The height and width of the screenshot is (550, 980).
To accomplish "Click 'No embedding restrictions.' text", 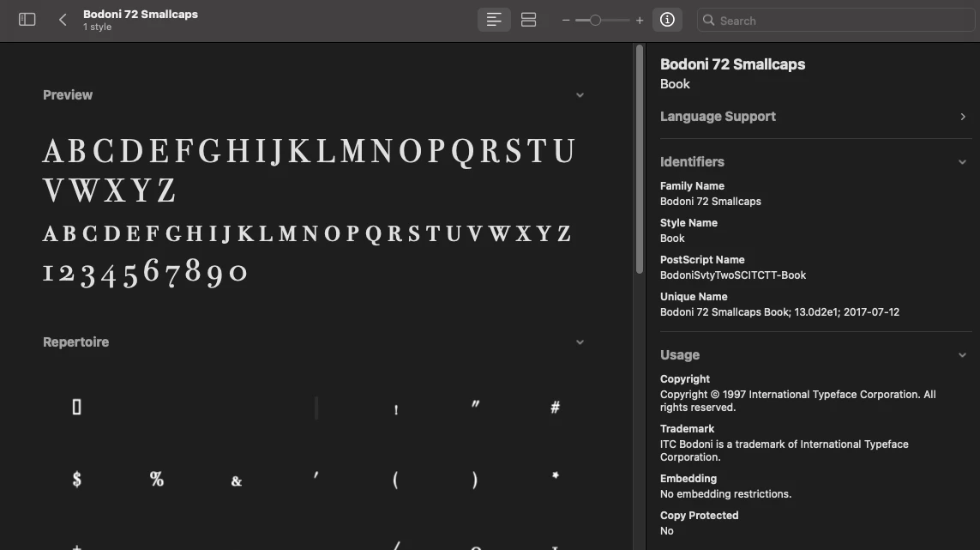I will [x=725, y=494].
